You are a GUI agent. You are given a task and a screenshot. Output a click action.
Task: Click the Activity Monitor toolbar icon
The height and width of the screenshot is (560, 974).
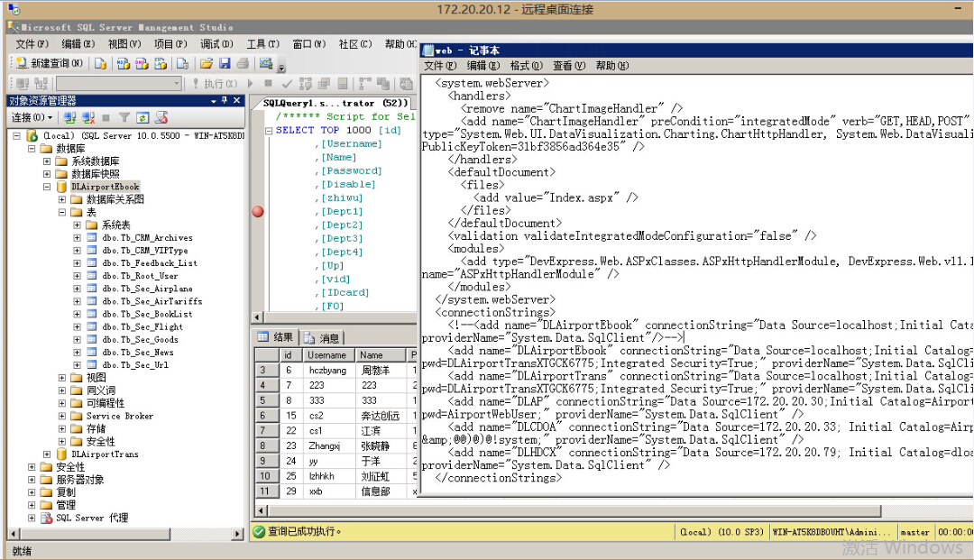tap(266, 63)
